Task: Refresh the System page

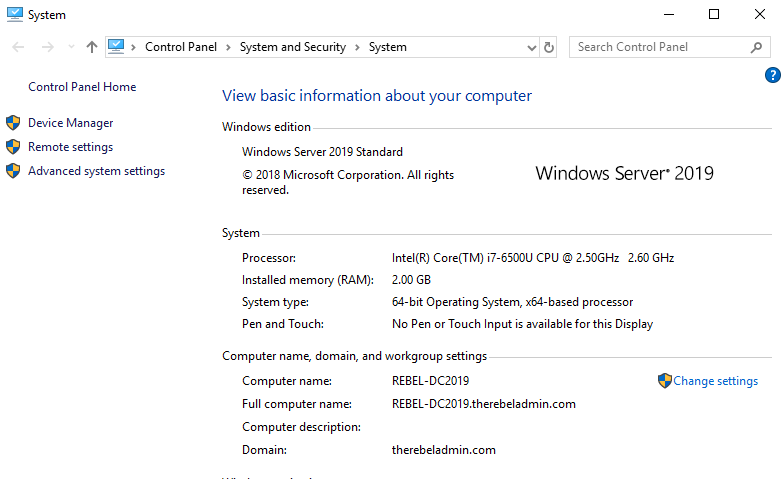Action: coord(549,47)
